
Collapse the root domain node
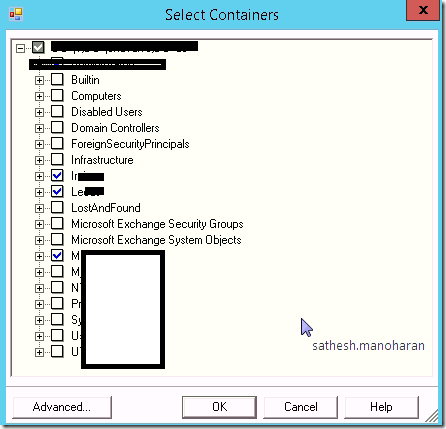pos(20,48)
